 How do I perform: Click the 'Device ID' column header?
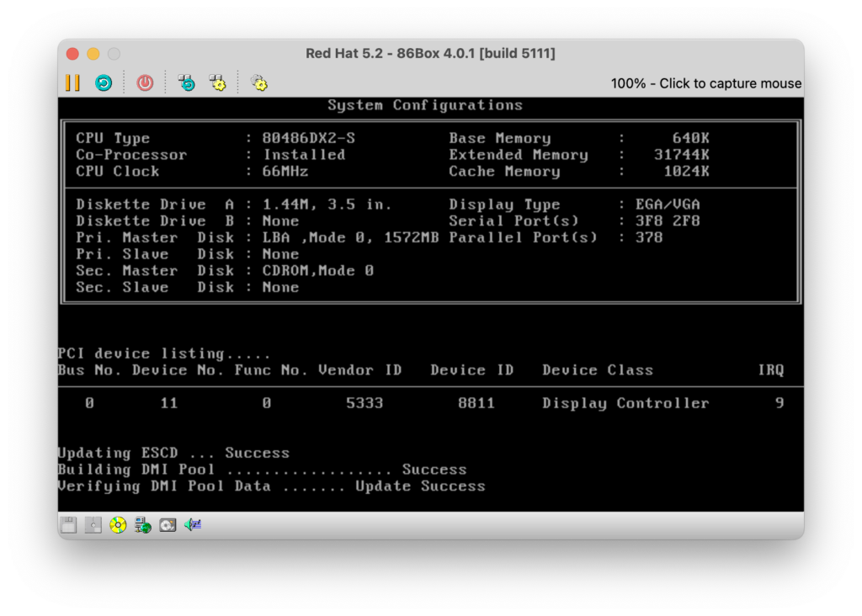pos(471,369)
